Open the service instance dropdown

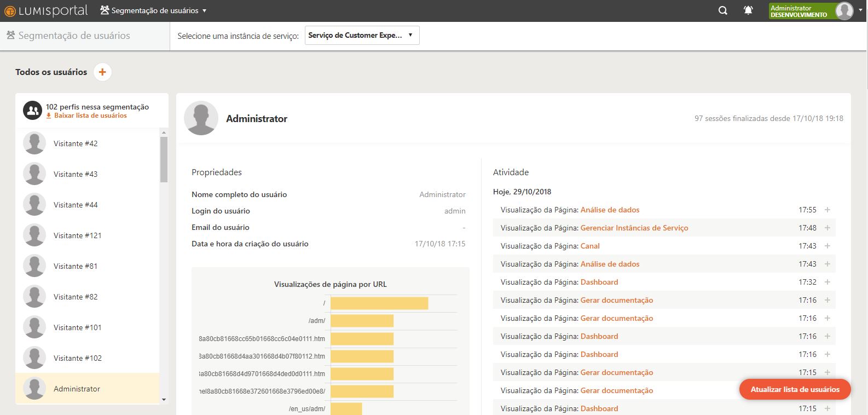click(x=362, y=35)
